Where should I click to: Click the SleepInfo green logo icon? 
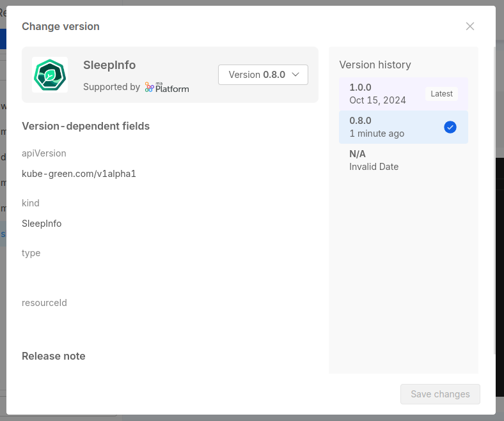50,75
